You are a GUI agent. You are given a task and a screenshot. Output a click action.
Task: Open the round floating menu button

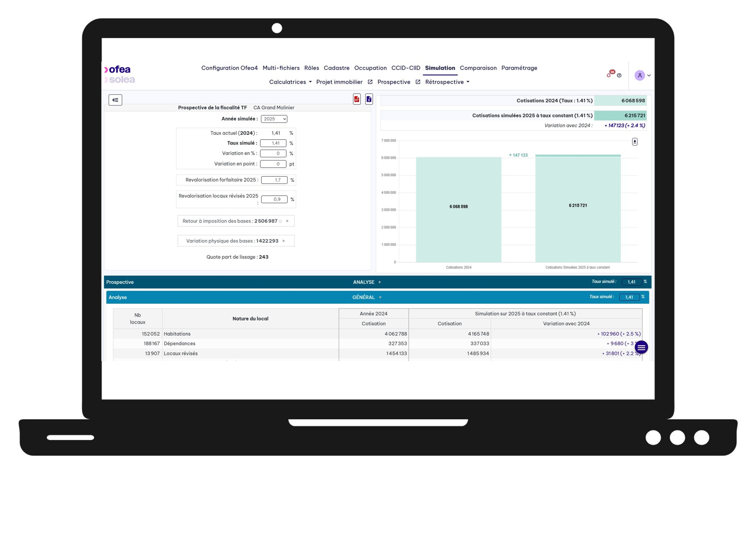(x=641, y=347)
